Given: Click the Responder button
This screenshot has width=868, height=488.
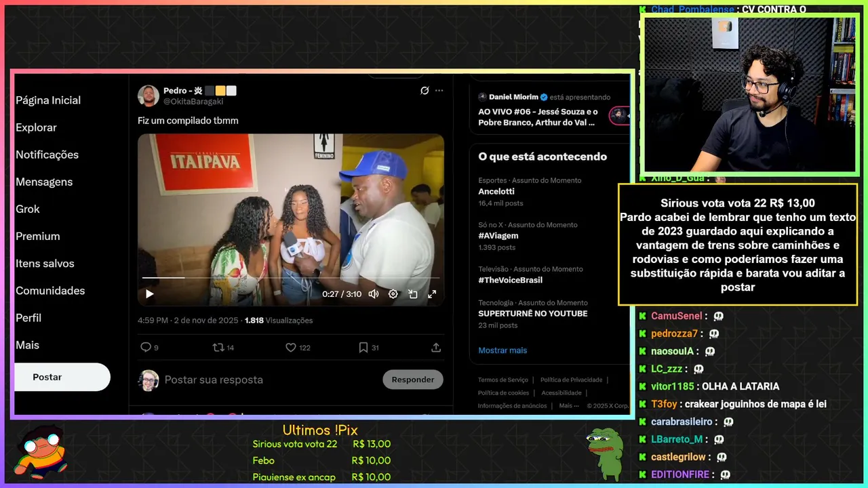Looking at the screenshot, I should tap(413, 380).
